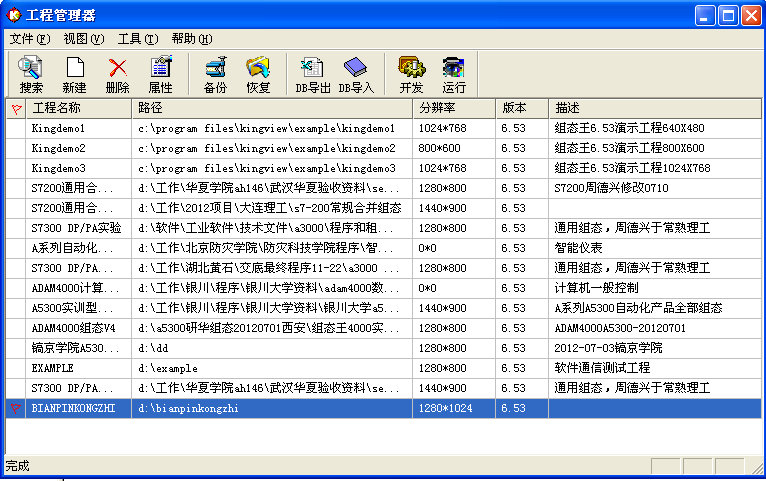Click description 软件通信测试工程
Viewport: 766px width, 481px height.
[602, 368]
